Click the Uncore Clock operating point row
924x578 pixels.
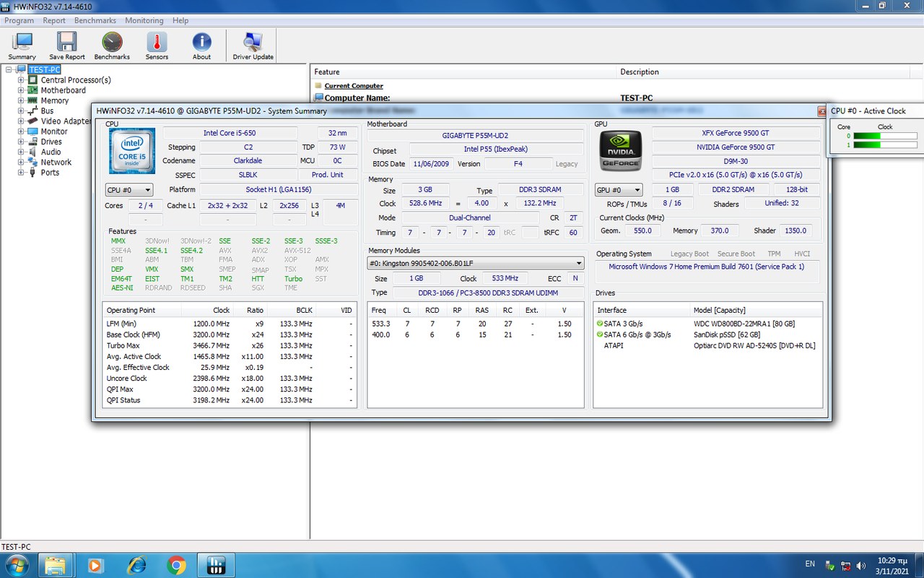coord(230,378)
